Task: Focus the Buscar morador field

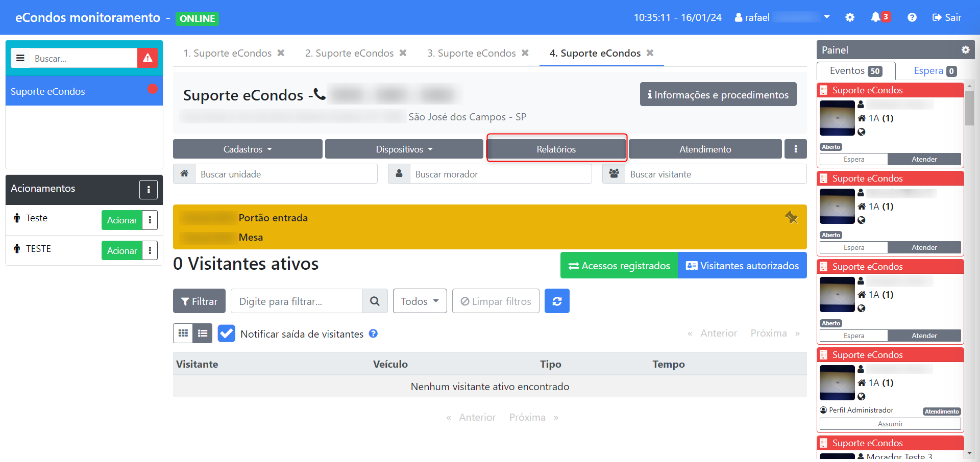Action: (x=501, y=174)
